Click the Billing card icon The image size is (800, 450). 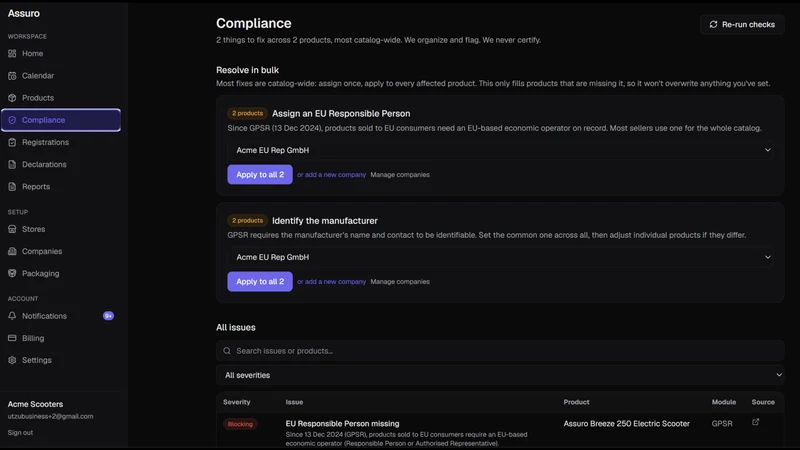(x=12, y=338)
